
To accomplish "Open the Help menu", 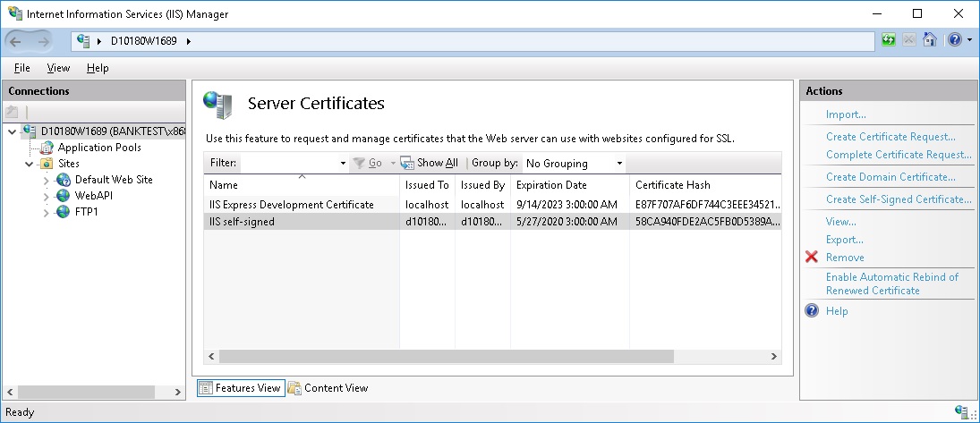I will (x=98, y=68).
